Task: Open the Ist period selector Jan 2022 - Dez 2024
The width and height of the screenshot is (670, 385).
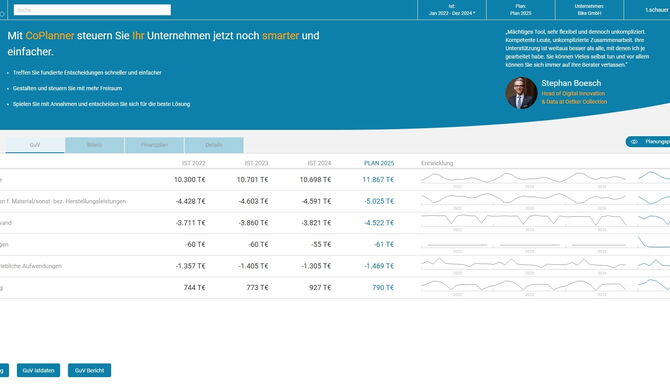Action: (x=452, y=10)
